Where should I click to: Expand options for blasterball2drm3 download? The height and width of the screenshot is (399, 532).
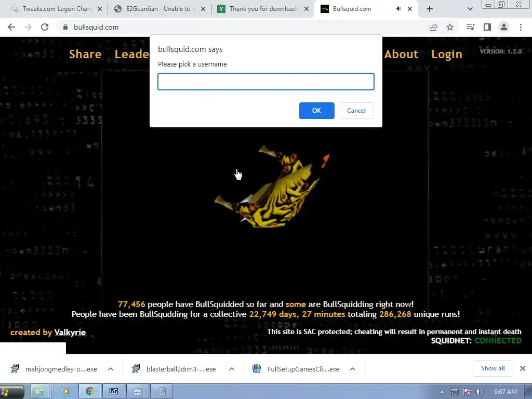[232, 369]
